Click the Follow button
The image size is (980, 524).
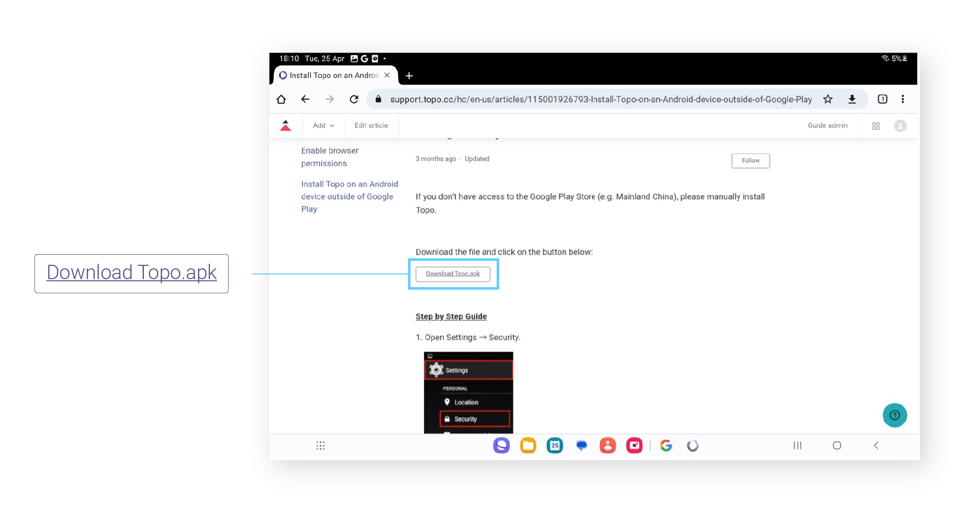(x=750, y=161)
